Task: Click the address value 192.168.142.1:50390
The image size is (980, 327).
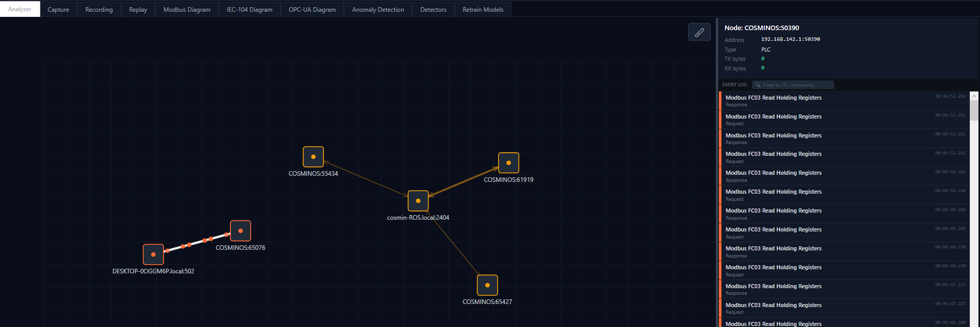Action: click(790, 39)
